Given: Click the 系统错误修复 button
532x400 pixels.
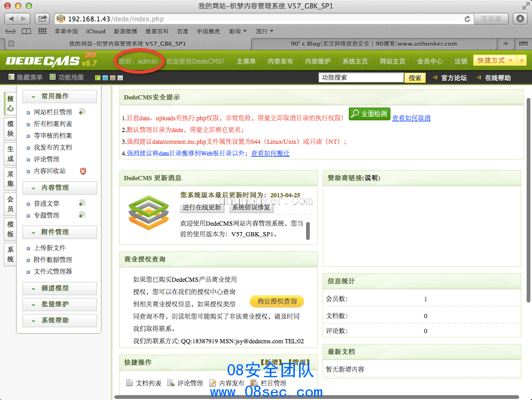Looking at the screenshot, I should click(x=251, y=207).
